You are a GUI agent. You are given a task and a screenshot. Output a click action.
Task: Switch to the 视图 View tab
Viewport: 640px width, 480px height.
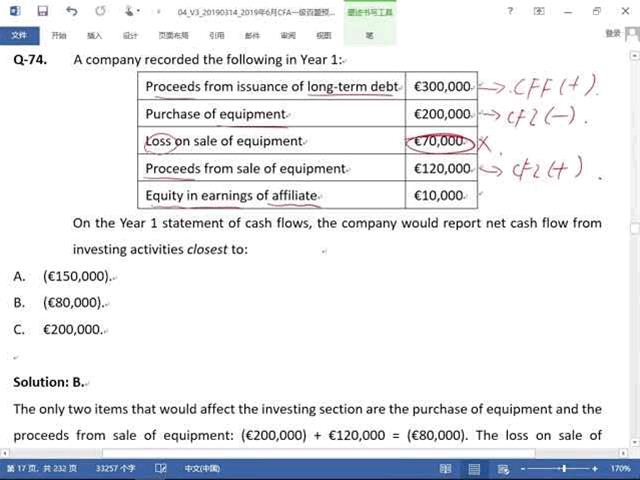pos(324,36)
